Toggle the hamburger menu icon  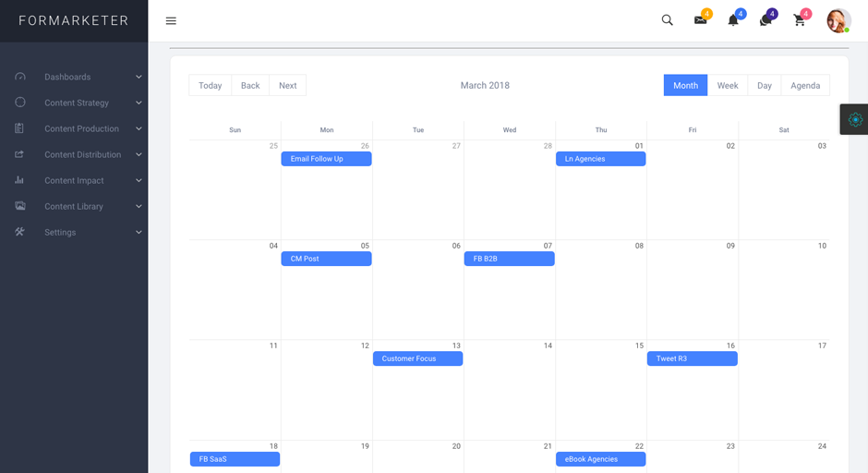pos(171,20)
